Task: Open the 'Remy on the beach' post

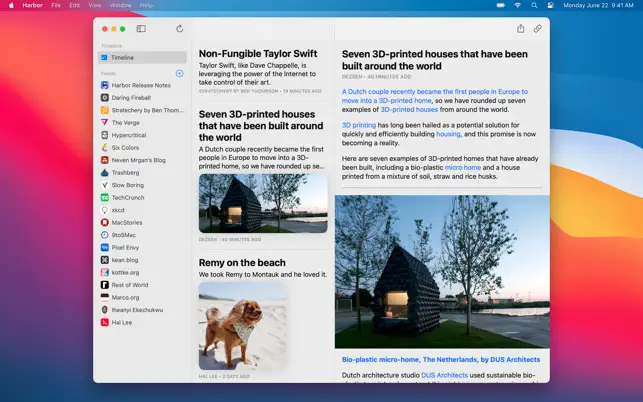Action: (x=242, y=263)
